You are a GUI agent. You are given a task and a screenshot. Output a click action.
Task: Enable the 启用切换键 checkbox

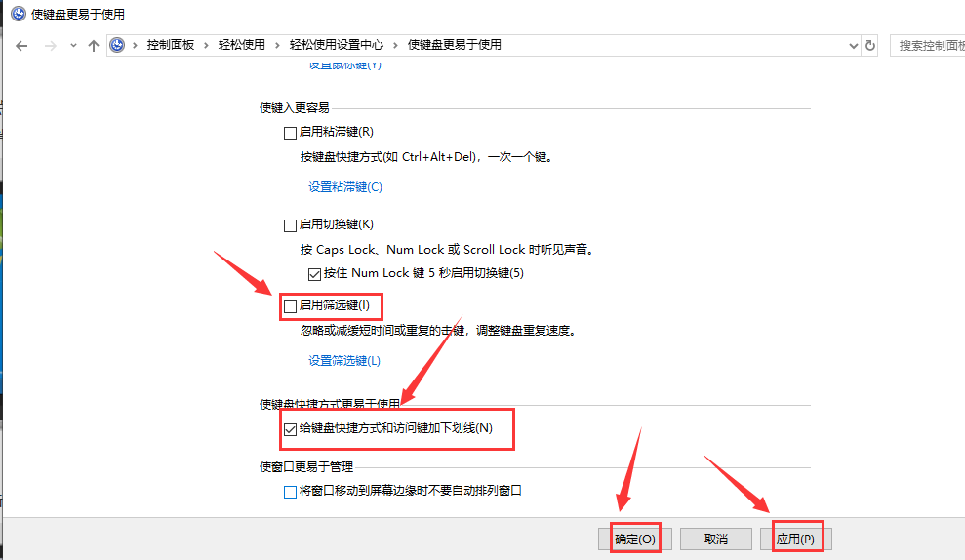(290, 224)
